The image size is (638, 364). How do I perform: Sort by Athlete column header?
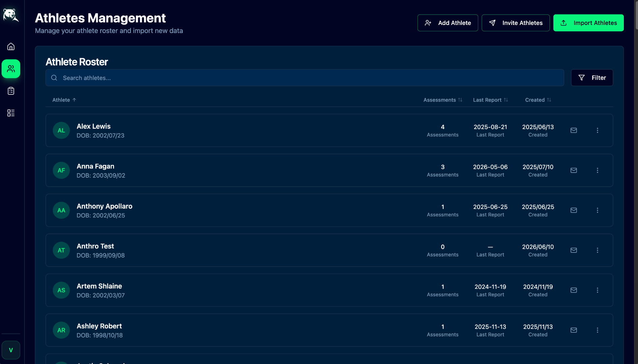pyautogui.click(x=64, y=100)
